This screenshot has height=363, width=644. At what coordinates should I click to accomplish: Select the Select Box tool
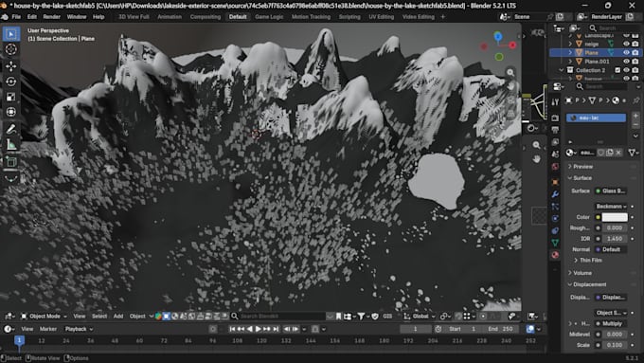coord(11,34)
